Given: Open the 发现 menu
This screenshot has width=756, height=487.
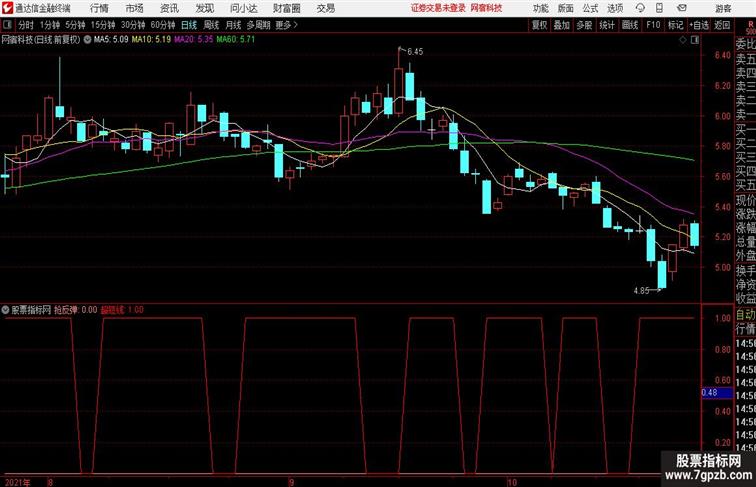Looking at the screenshot, I should point(204,8).
